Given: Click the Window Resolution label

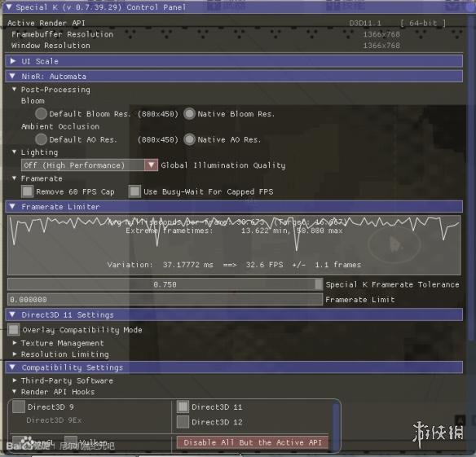Looking at the screenshot, I should click(x=51, y=46).
